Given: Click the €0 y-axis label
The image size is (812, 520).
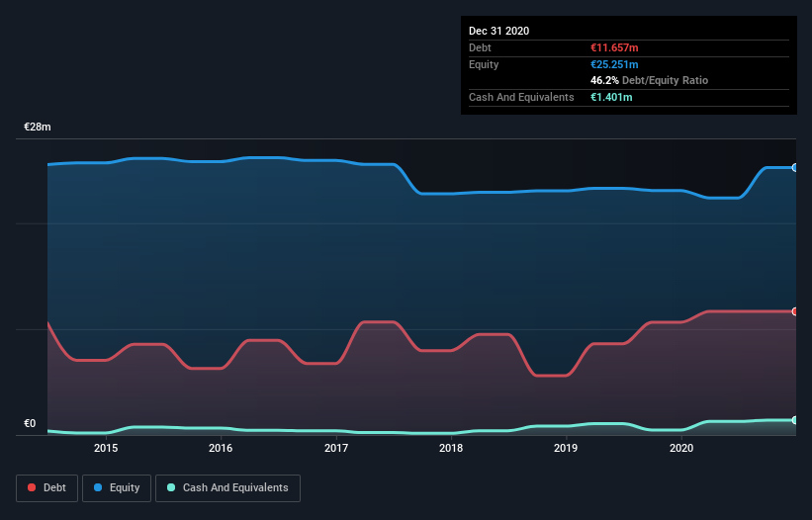Looking at the screenshot, I should 30,423.
